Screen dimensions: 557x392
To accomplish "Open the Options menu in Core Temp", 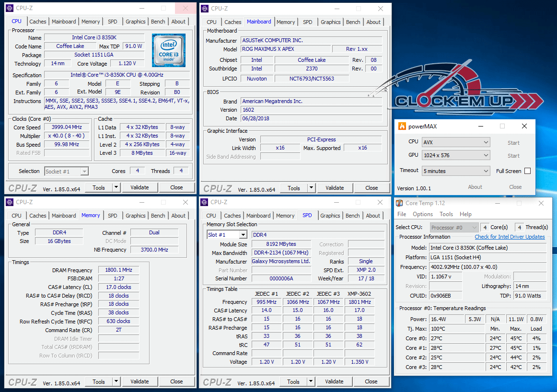I will tap(423, 214).
